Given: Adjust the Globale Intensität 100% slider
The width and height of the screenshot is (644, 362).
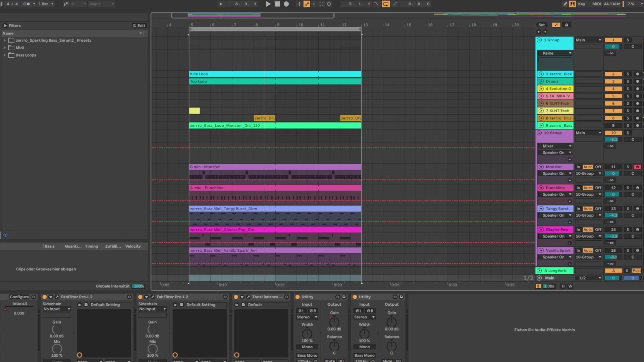Looking at the screenshot, I should [x=139, y=286].
